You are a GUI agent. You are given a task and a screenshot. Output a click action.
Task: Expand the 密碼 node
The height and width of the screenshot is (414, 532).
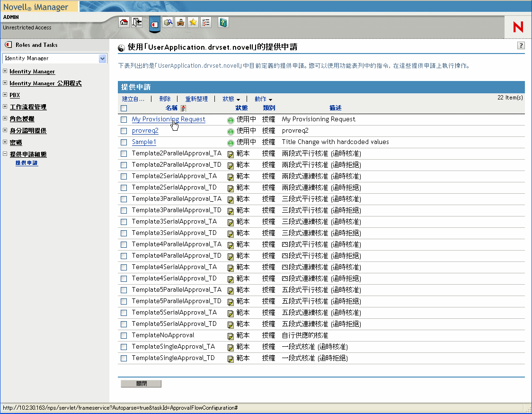[x=5, y=142]
